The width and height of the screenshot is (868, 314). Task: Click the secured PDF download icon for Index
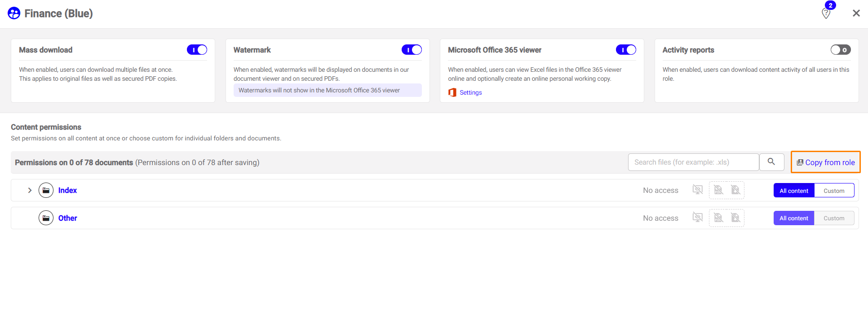click(718, 190)
